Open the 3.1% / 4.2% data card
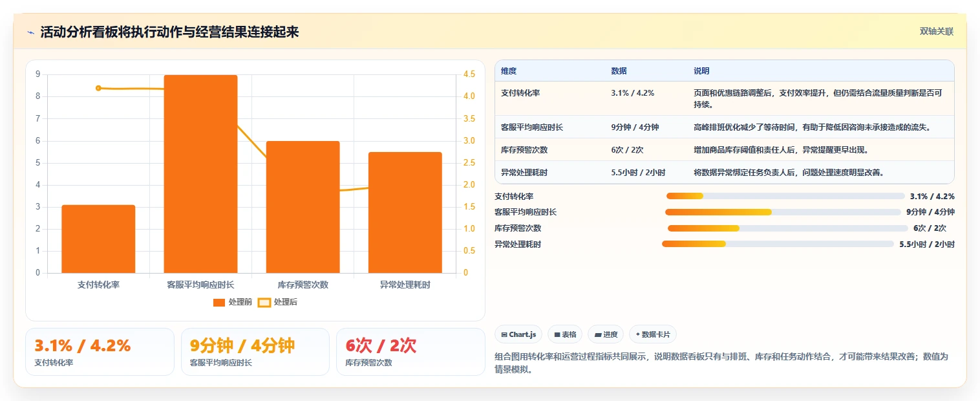 pyautogui.click(x=100, y=352)
